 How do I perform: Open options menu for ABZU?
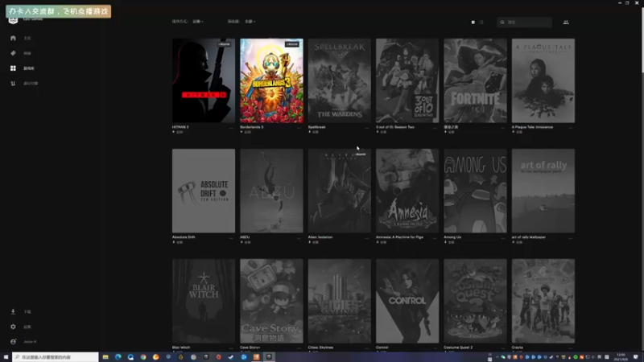click(299, 237)
